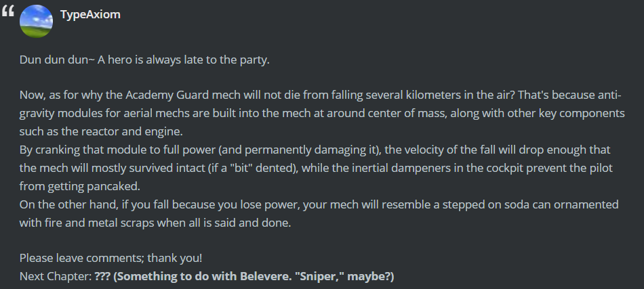Click "Please leave comments; thank you!" text
Viewport: 644px width, 289px height.
(x=110, y=258)
